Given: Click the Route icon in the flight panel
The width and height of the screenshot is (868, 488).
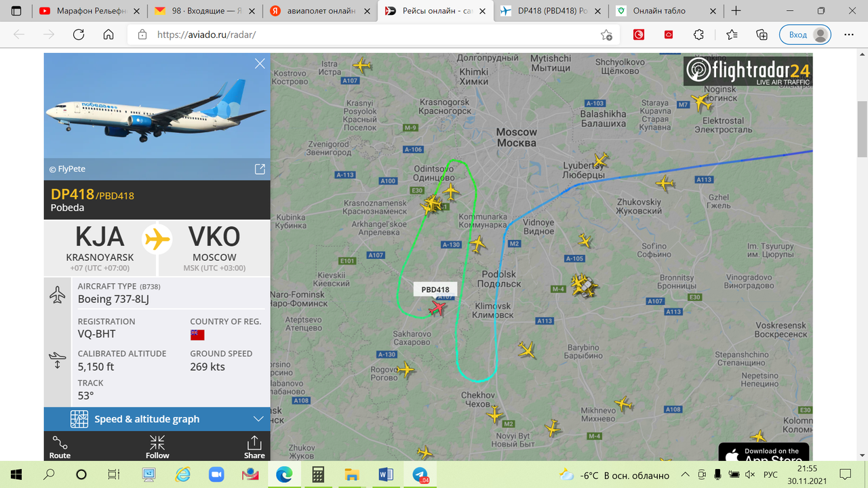Looking at the screenshot, I should (60, 447).
